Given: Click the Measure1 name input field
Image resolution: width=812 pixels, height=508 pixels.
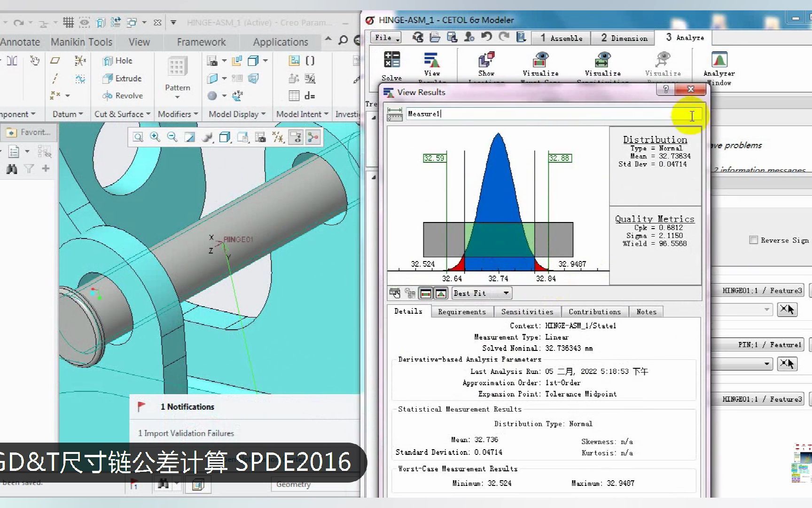Looking at the screenshot, I should (x=540, y=114).
